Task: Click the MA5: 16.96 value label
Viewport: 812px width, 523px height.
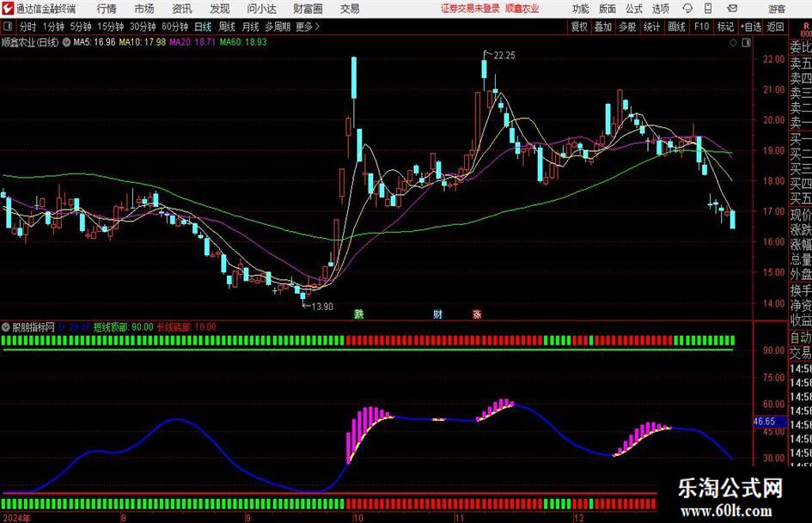Action: point(95,42)
